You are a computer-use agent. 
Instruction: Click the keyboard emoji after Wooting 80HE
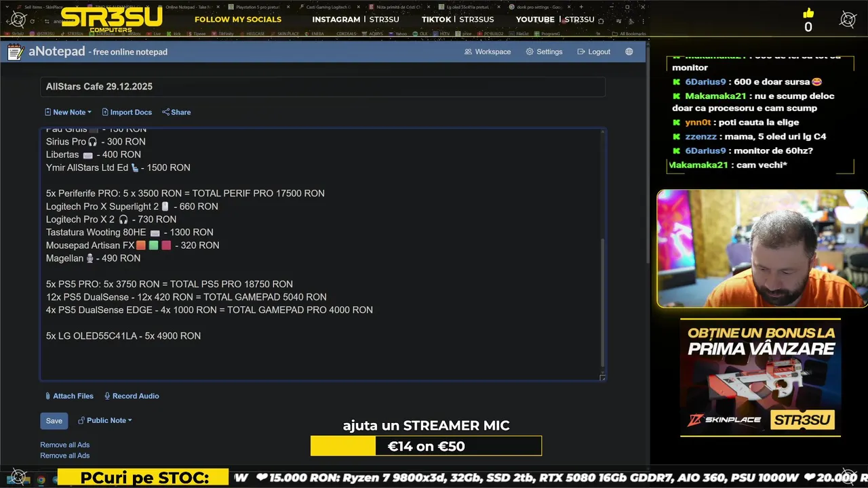click(155, 233)
